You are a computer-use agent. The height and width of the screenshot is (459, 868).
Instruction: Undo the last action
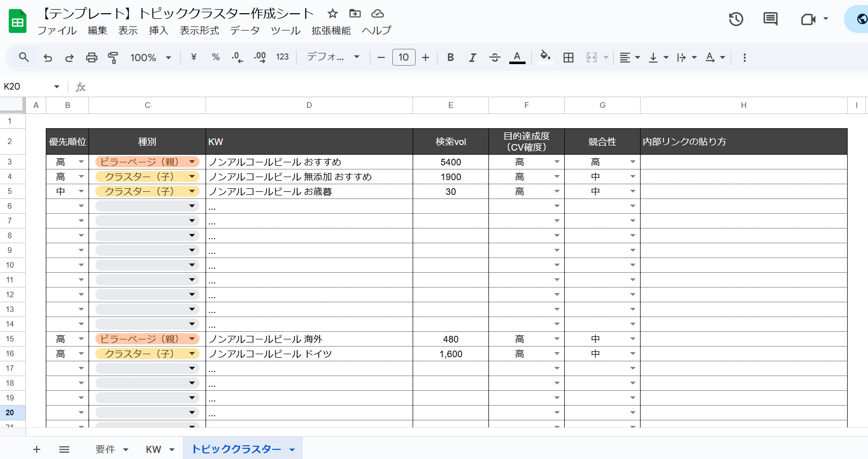pyautogui.click(x=48, y=58)
